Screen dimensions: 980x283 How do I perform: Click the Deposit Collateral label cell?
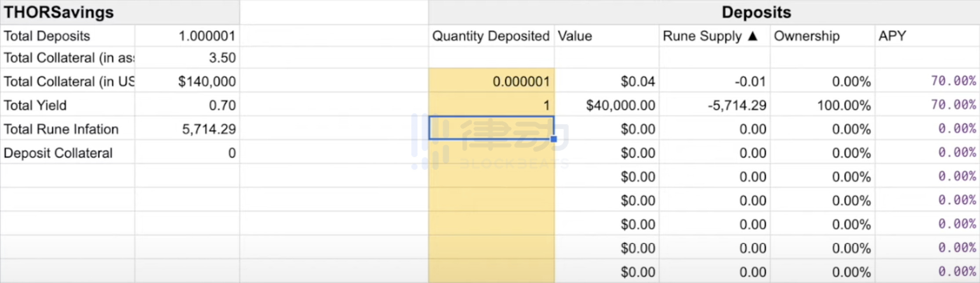click(67, 153)
